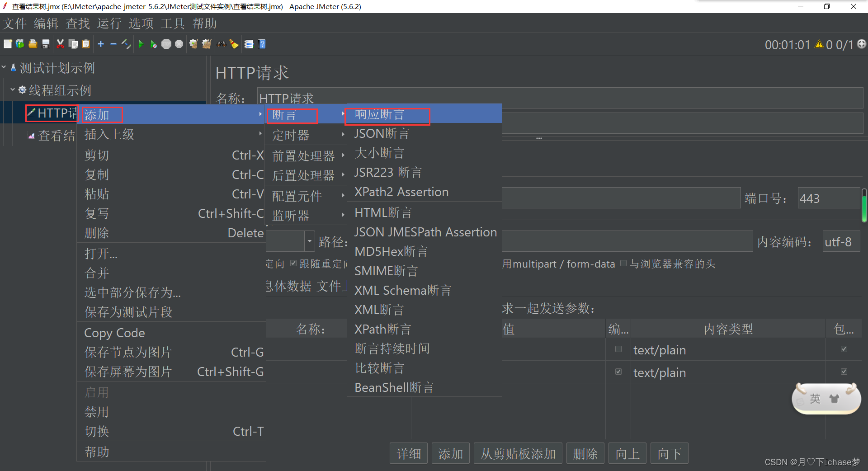
Task: Open the 文件 menu
Action: [x=15, y=24]
